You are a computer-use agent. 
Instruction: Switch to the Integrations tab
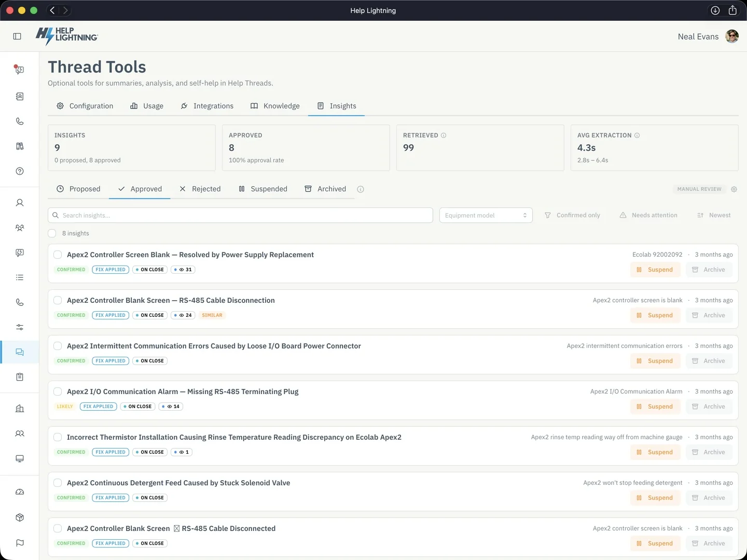pos(207,106)
